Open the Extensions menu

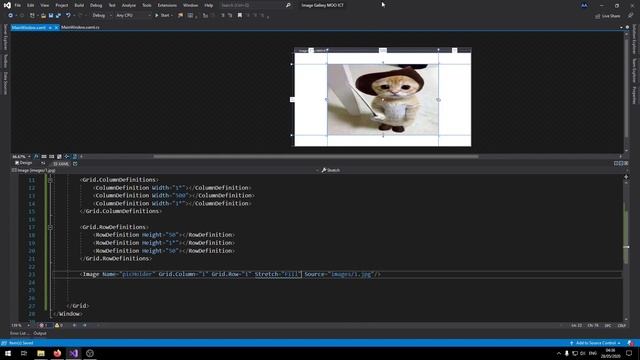167,5
